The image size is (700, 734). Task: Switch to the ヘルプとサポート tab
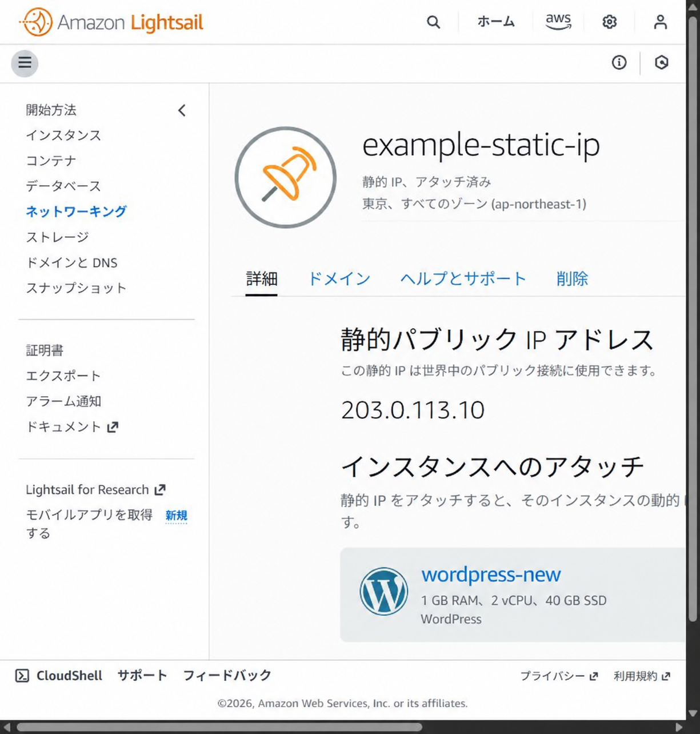coord(463,278)
